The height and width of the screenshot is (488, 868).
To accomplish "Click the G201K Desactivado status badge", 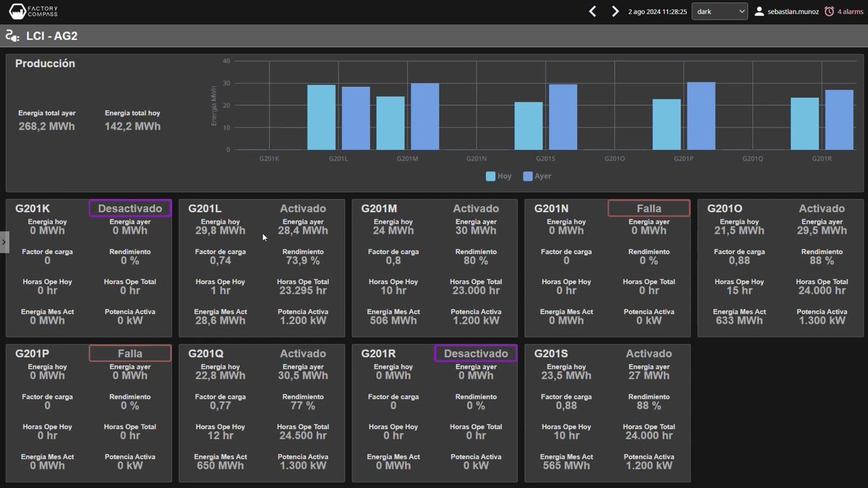I will [x=130, y=209].
